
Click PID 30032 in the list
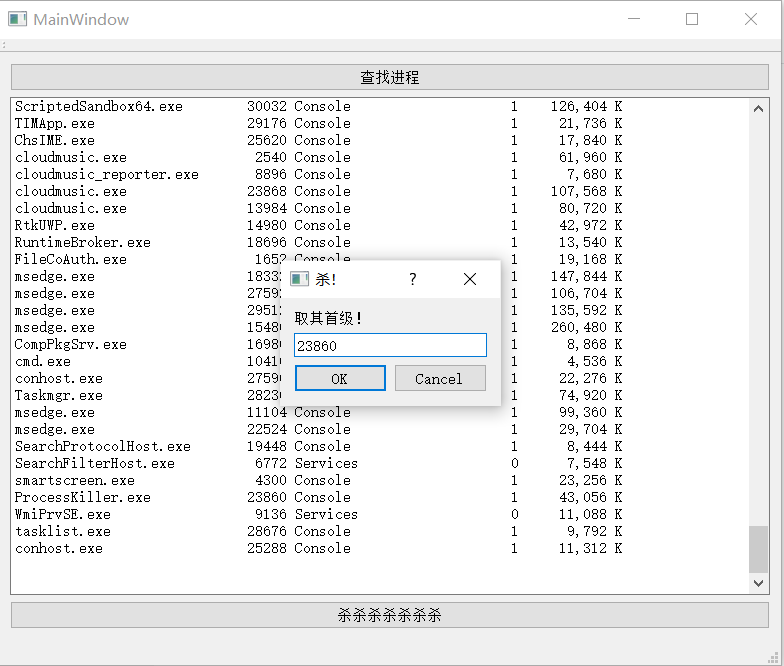coord(266,106)
